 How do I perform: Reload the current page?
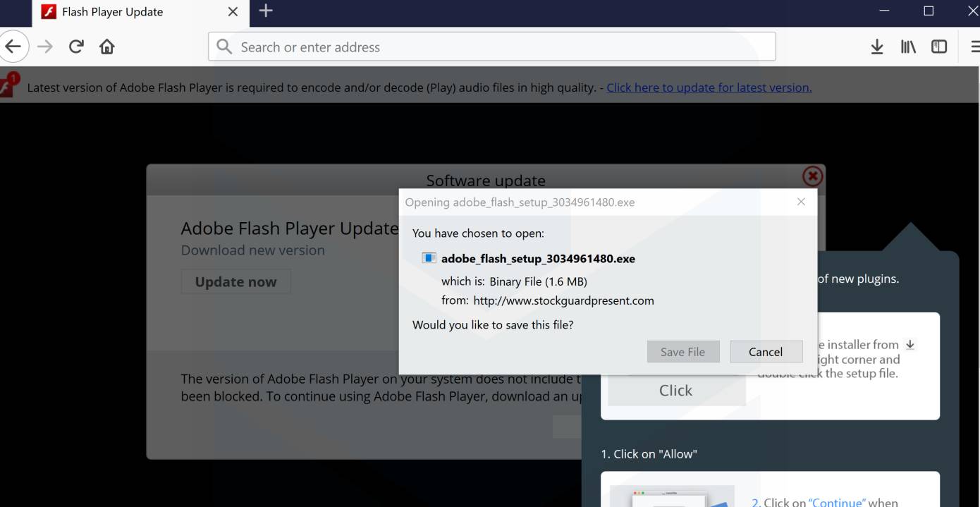[x=76, y=47]
